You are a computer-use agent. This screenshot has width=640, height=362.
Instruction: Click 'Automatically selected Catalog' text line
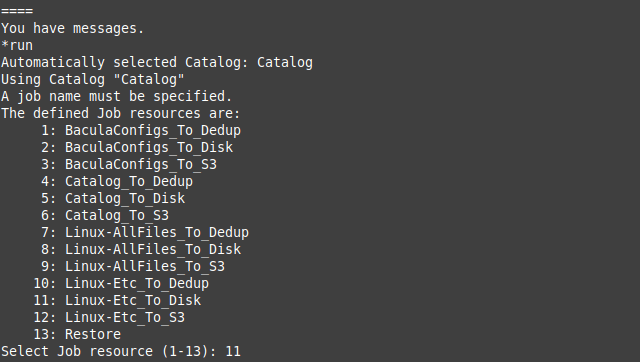[x=157, y=62]
